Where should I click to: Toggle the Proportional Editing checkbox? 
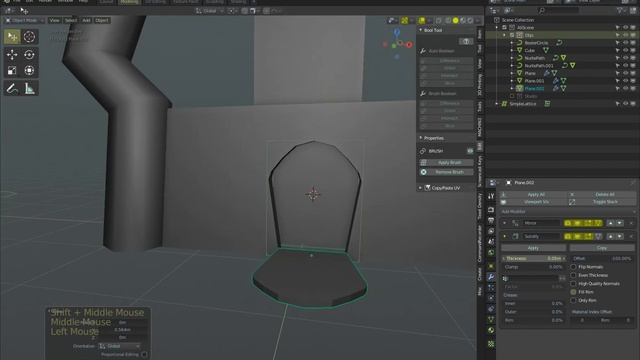tap(144, 355)
